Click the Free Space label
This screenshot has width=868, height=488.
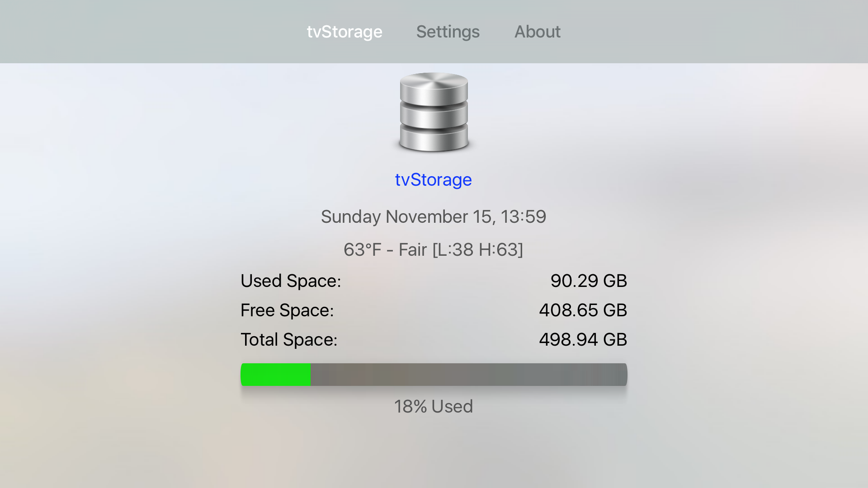(x=287, y=310)
